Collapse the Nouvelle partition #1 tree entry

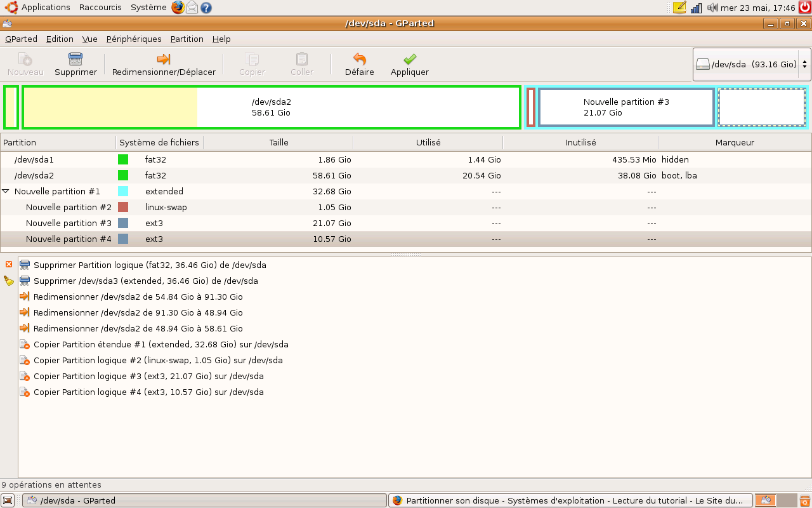pyautogui.click(x=6, y=191)
